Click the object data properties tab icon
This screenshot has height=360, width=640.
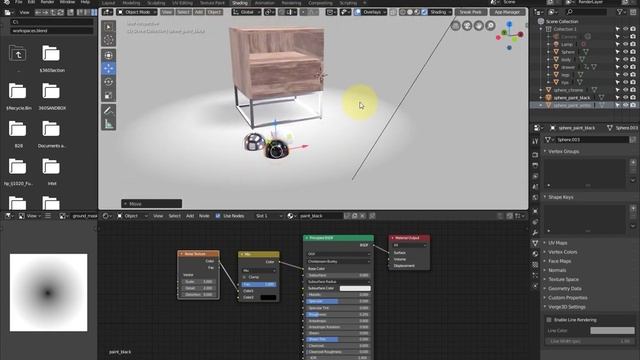coord(535,243)
